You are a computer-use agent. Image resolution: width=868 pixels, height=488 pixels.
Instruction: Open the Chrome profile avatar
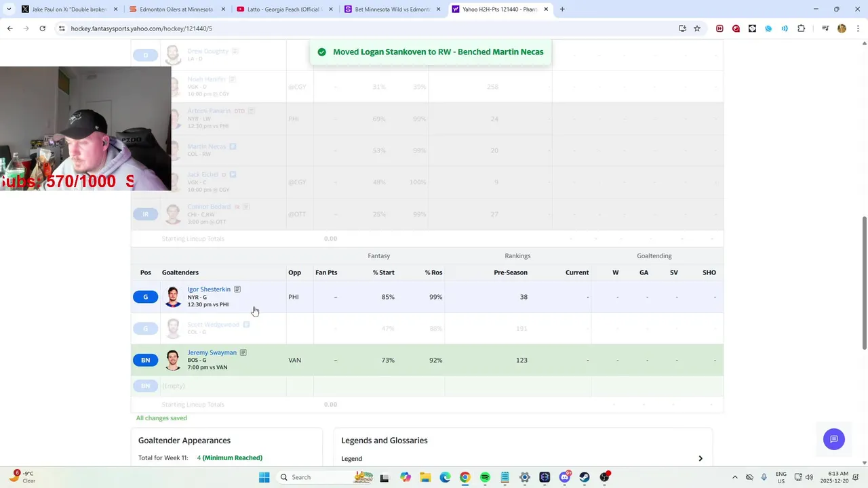842,28
